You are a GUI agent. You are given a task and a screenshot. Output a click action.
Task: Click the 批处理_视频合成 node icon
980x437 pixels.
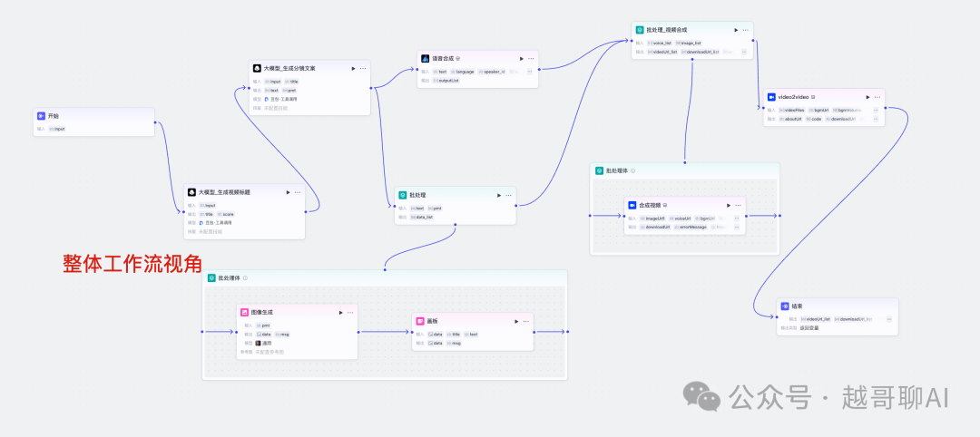tap(640, 30)
